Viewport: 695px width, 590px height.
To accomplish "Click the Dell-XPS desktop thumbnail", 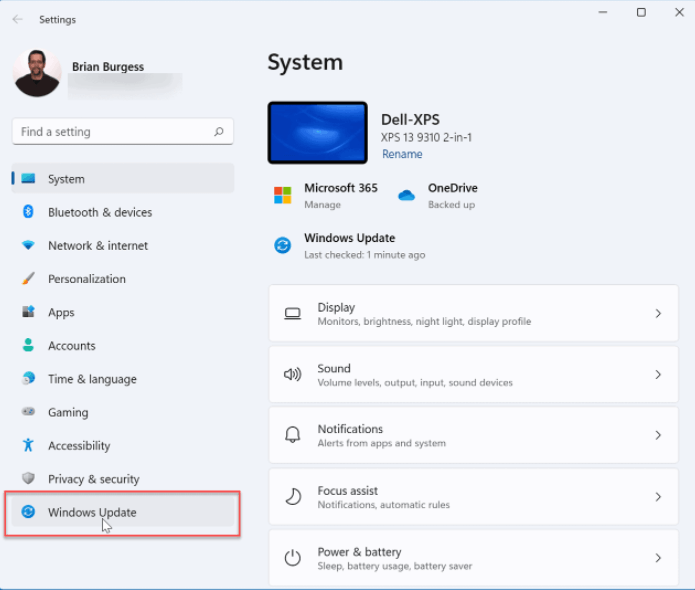I will point(317,133).
